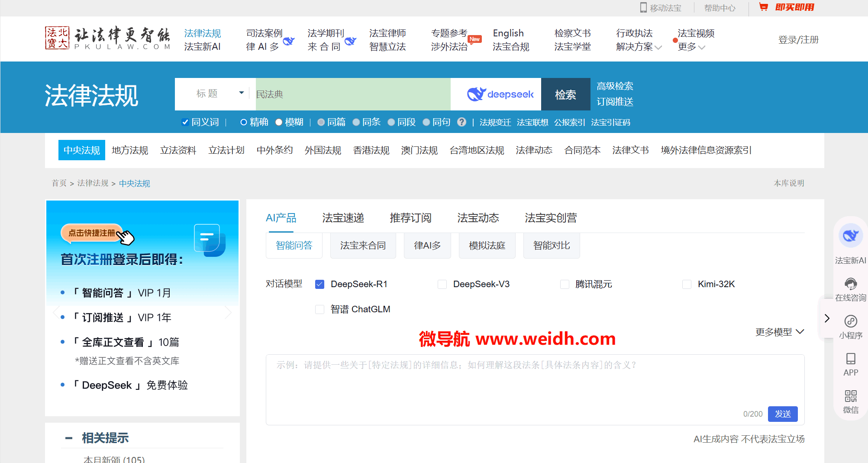Screen dimensions: 868x463
Task: Check the DeepSeek-V3 model checkbox
Action: tap(442, 284)
